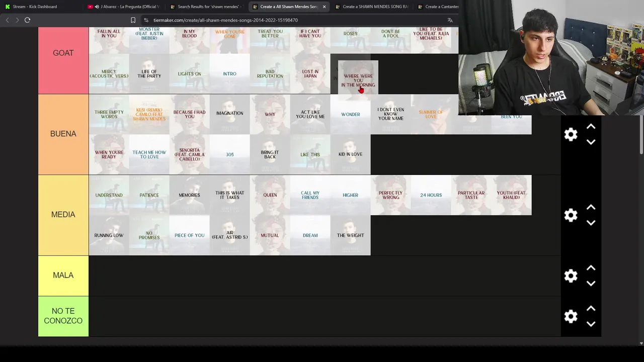
Task: Go forward in browser history
Action: click(x=17, y=20)
